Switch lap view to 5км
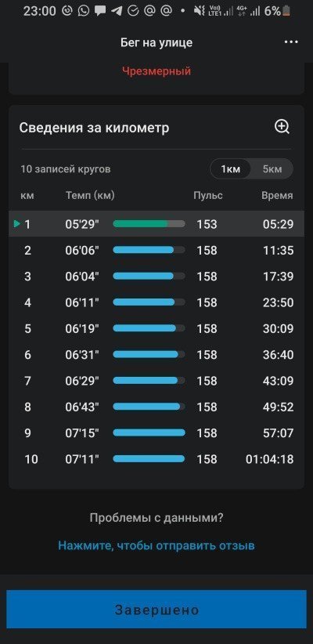 coord(272,168)
